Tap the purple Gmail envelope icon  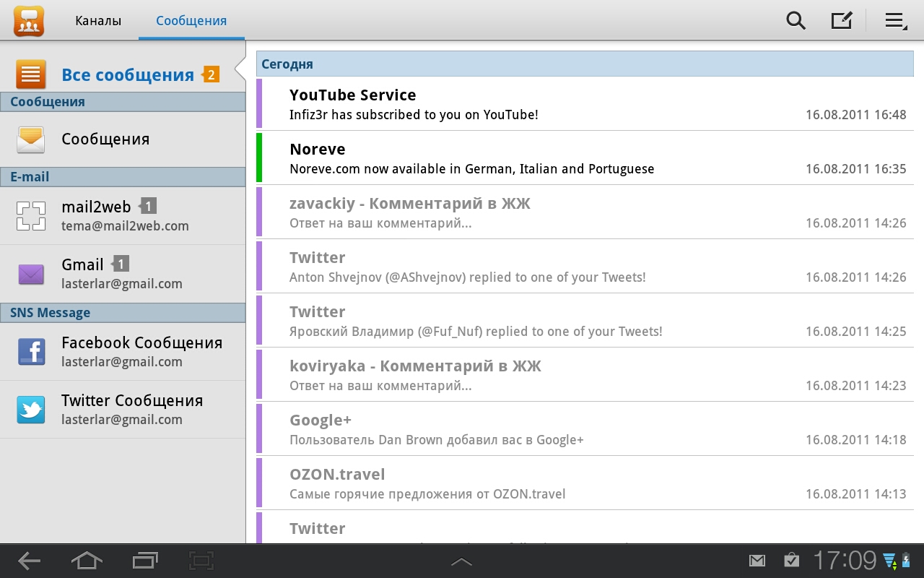[31, 274]
